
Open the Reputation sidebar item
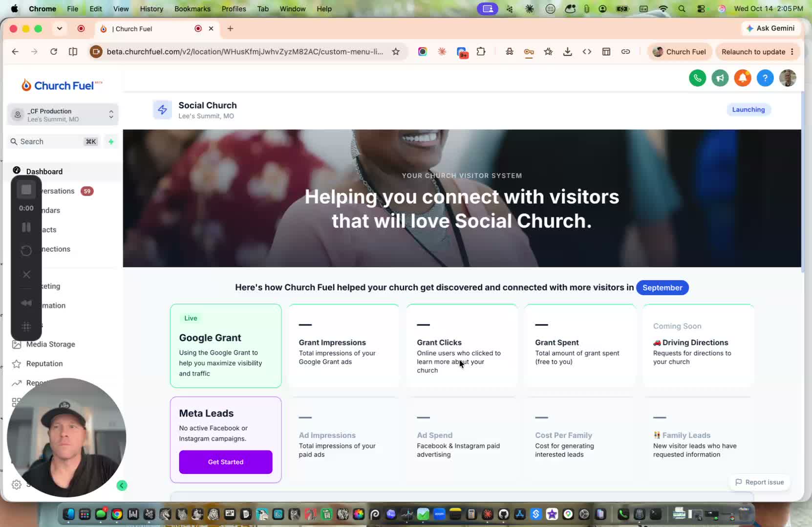click(x=44, y=364)
